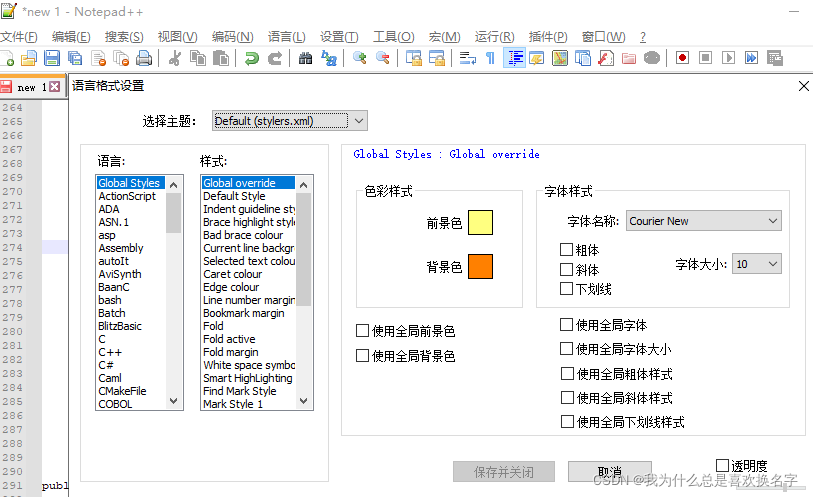Pick the yellow 前景色 foreground swatch

pos(480,222)
